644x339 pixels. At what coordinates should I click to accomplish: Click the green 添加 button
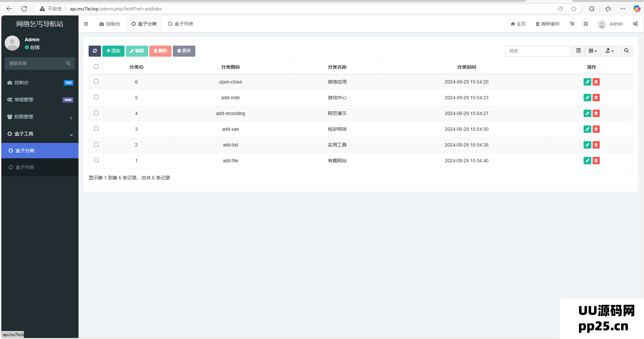click(113, 51)
